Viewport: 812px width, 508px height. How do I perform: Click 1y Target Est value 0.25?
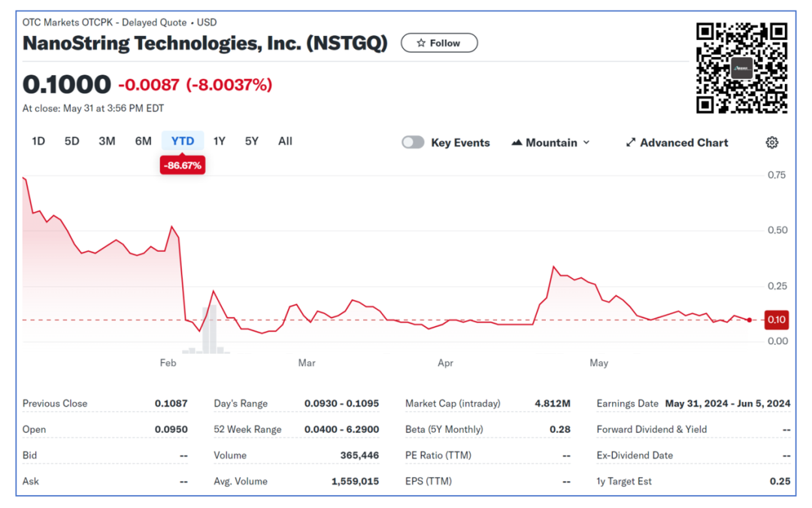(780, 481)
